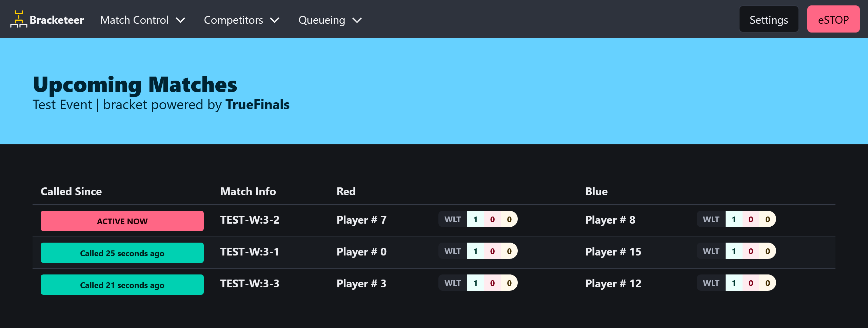Image resolution: width=868 pixels, height=328 pixels.
Task: Open the Competitors dropdown chevron
Action: click(275, 20)
